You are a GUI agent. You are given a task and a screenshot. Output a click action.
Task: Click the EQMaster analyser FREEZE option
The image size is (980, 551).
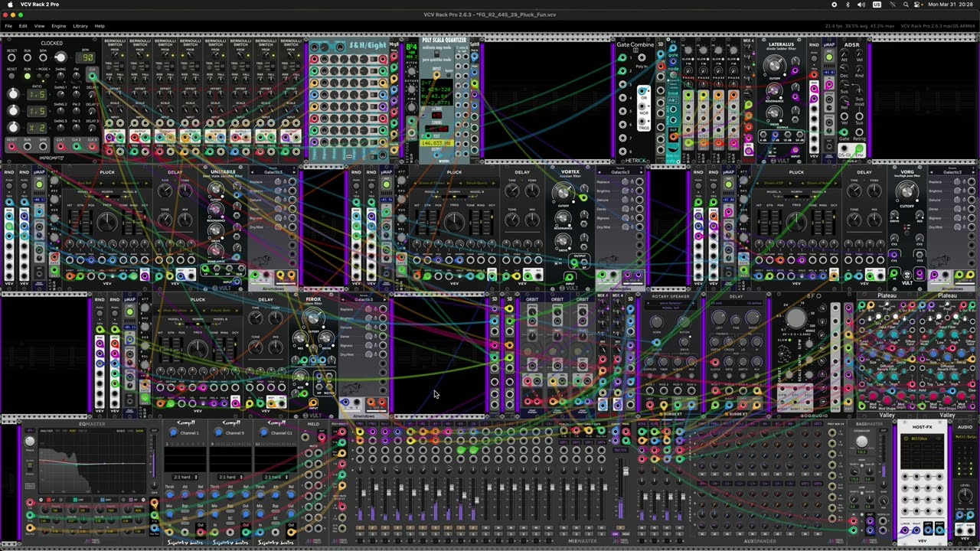click(x=83, y=431)
